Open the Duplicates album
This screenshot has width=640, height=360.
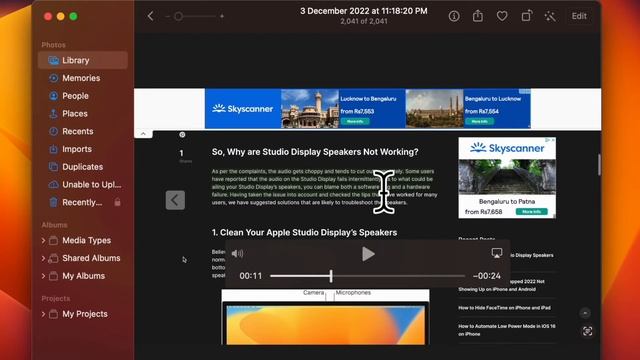pyautogui.click(x=83, y=167)
